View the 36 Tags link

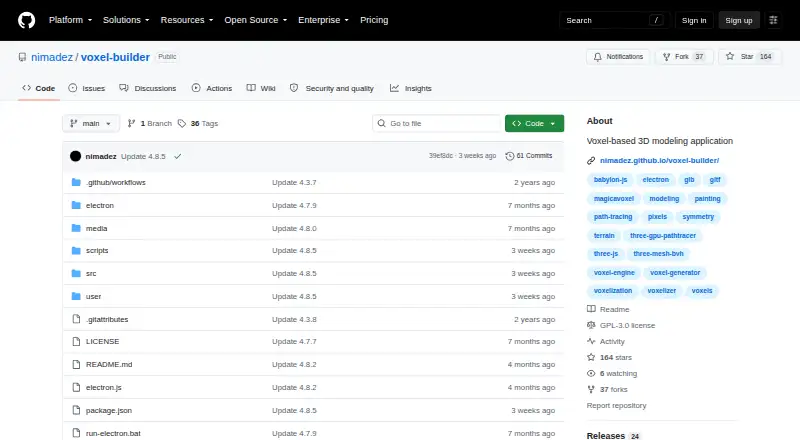(198, 124)
